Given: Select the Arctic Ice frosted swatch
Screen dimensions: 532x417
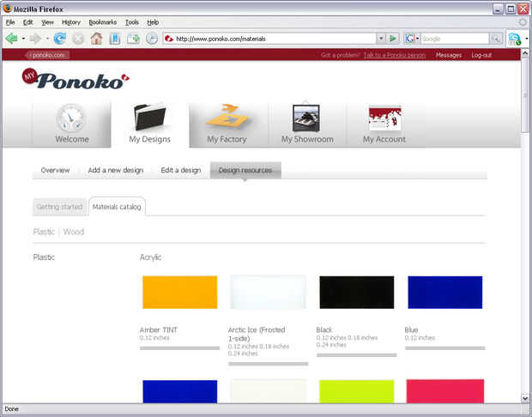Looking at the screenshot, I should coord(268,292).
